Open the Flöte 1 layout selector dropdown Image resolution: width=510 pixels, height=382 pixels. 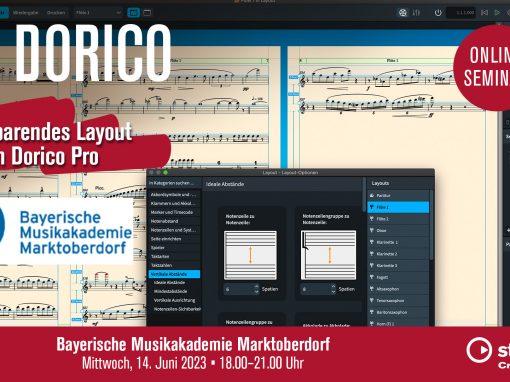(x=98, y=13)
